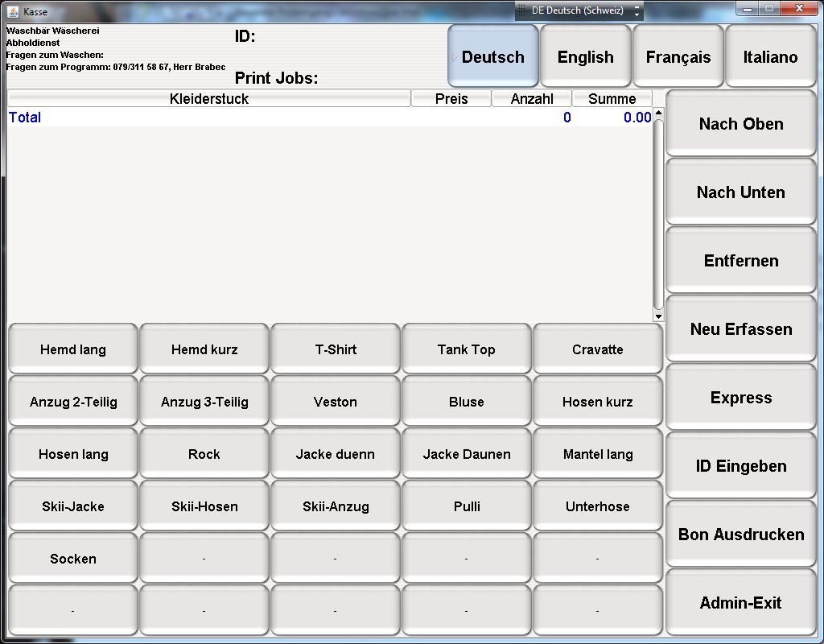Add Tank Top item
The height and width of the screenshot is (644, 824).
pyautogui.click(x=467, y=349)
